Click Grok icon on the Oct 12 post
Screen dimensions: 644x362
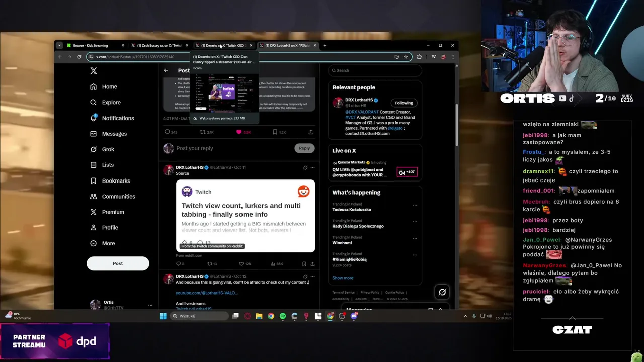305,276
